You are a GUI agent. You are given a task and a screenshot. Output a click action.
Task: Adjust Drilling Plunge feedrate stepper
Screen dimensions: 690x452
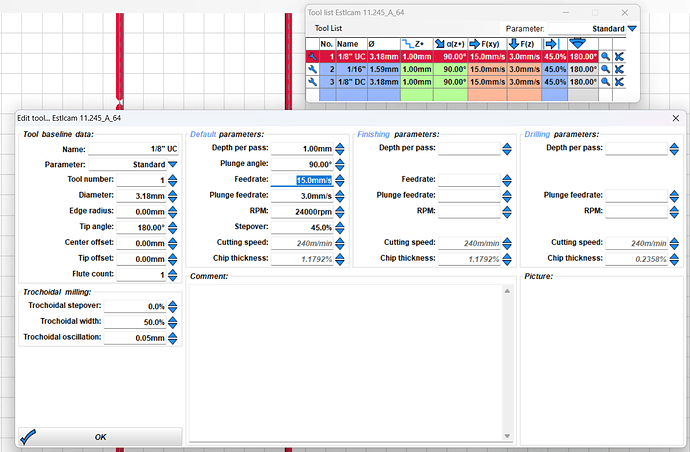[674, 196]
